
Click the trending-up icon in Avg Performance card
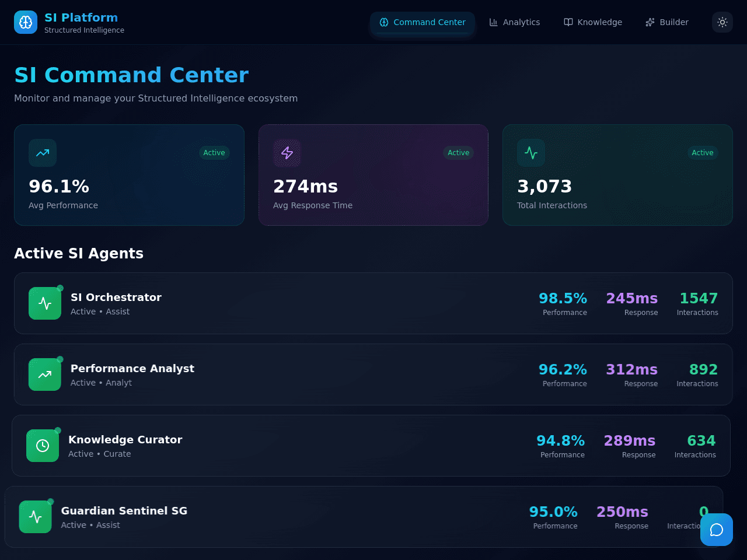pos(43,153)
